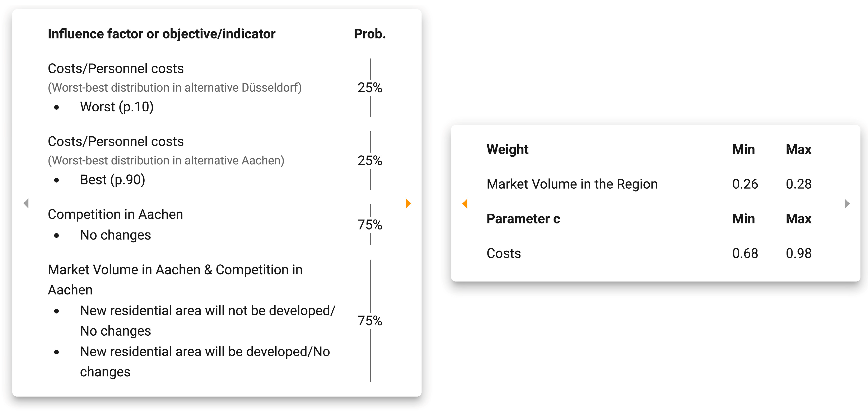
Task: Click the grey left arrow on the influence factor card
Action: 26,203
